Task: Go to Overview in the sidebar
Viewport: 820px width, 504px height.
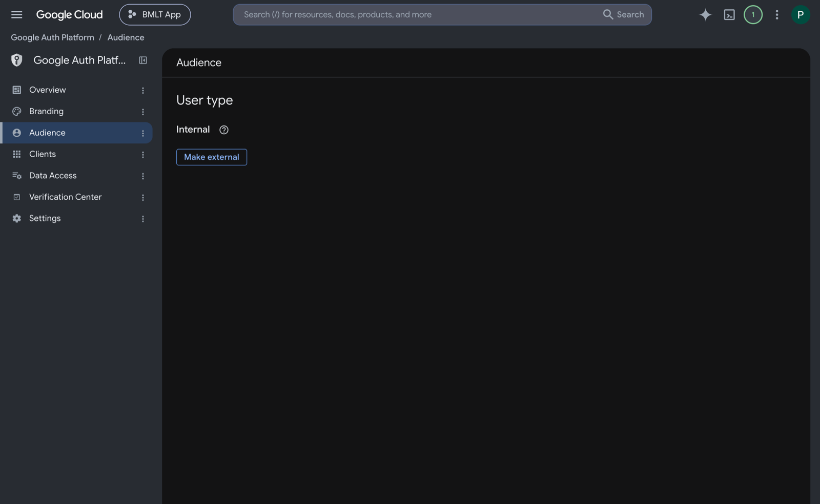Action: 77,90
